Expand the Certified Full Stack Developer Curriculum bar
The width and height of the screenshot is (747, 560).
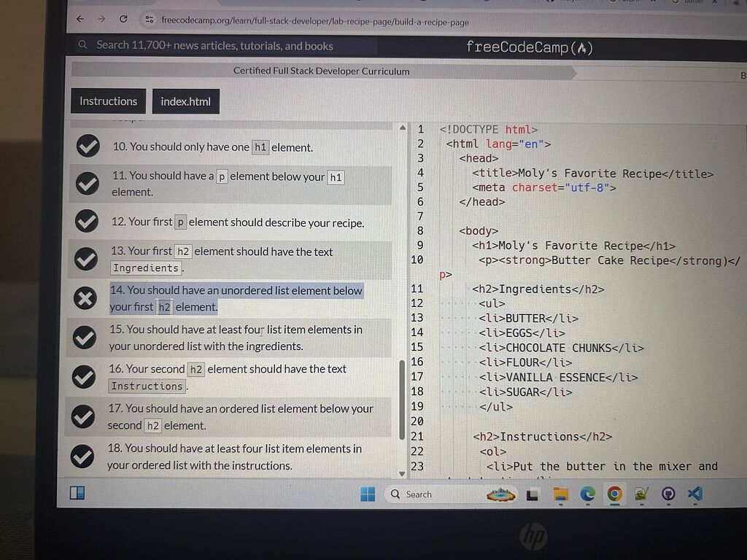tap(321, 71)
